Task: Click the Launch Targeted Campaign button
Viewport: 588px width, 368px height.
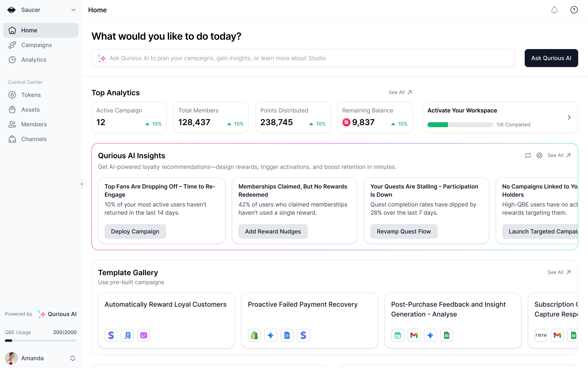Action: [x=540, y=231]
